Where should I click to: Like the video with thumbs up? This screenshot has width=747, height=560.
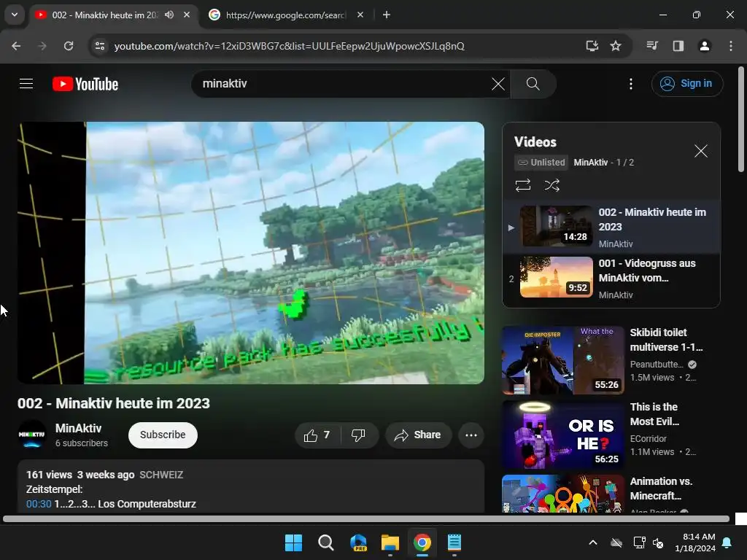tap(318, 435)
